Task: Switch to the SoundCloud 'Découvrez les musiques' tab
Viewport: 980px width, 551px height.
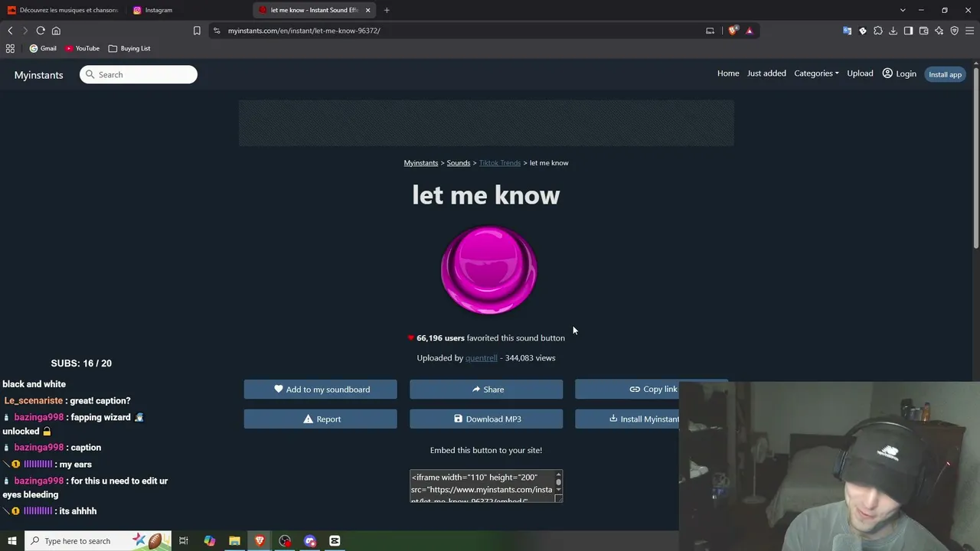Action: click(63, 10)
